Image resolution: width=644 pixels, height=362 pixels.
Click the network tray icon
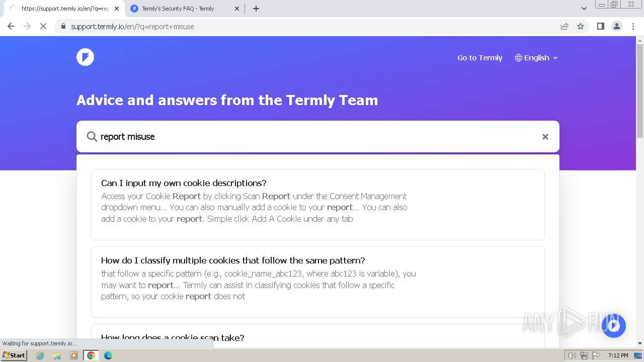point(584,355)
